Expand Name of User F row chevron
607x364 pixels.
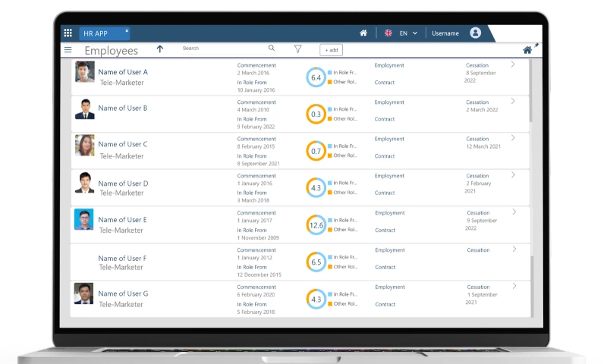tap(514, 249)
